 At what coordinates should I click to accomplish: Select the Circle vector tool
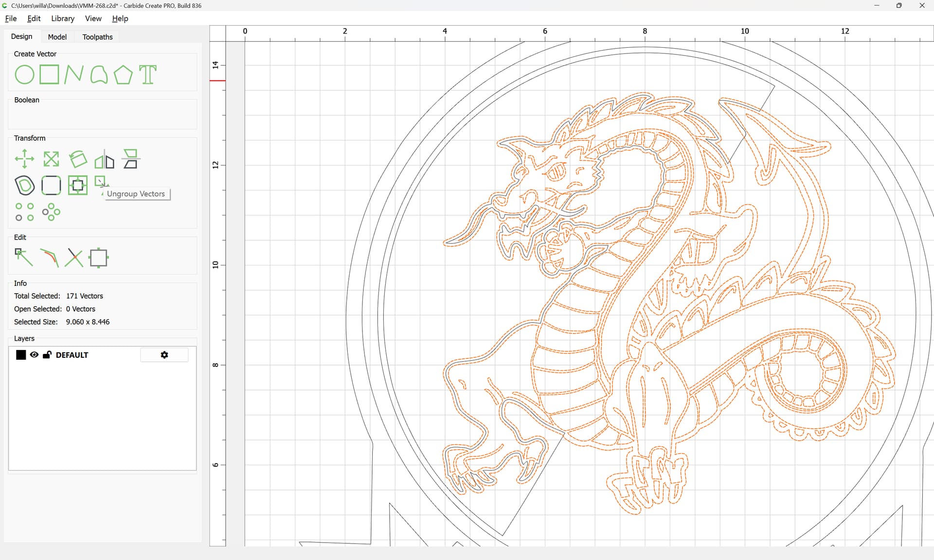coord(24,75)
